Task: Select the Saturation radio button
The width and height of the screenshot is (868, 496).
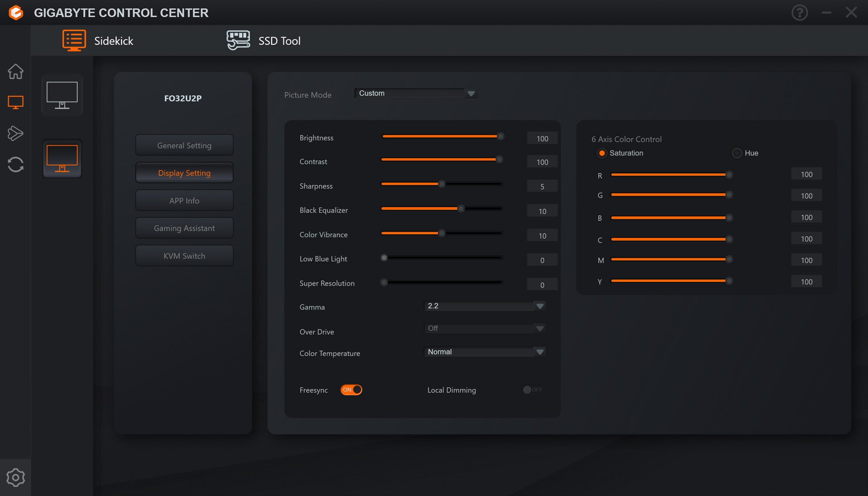Action: point(602,153)
